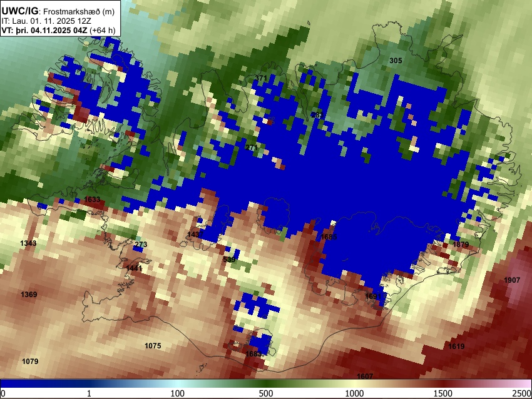Click the colorbar tick label 1500
This screenshot has height=399, width=532.
(443, 393)
